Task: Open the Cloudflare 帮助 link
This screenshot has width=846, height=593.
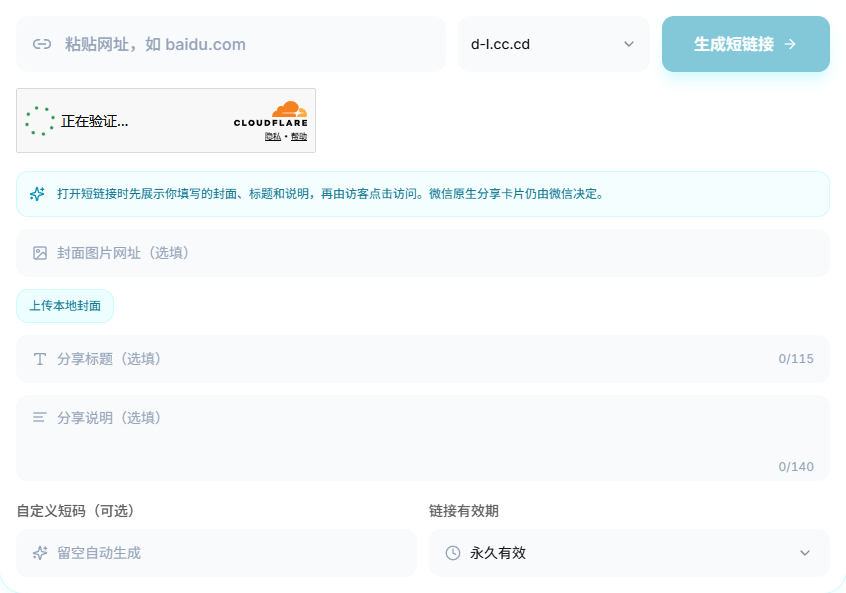Action: pyautogui.click(x=299, y=137)
